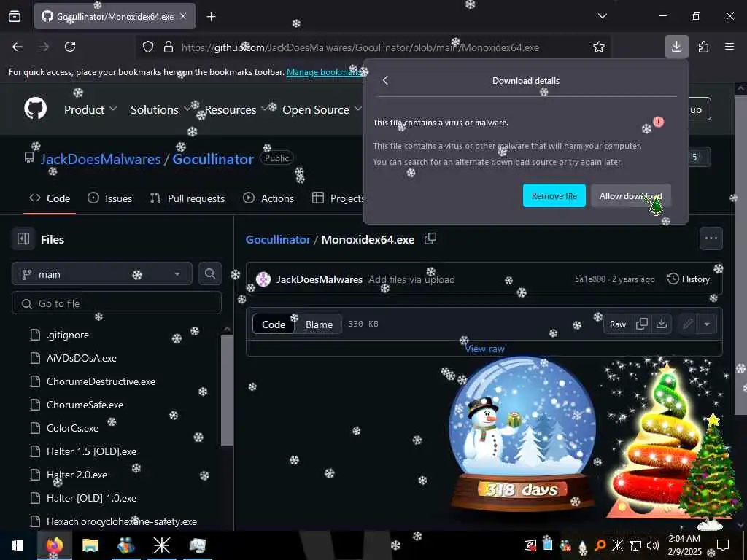Click the Gocullinator breadcrumb link
Screen dimensions: 747x560
(x=278, y=239)
